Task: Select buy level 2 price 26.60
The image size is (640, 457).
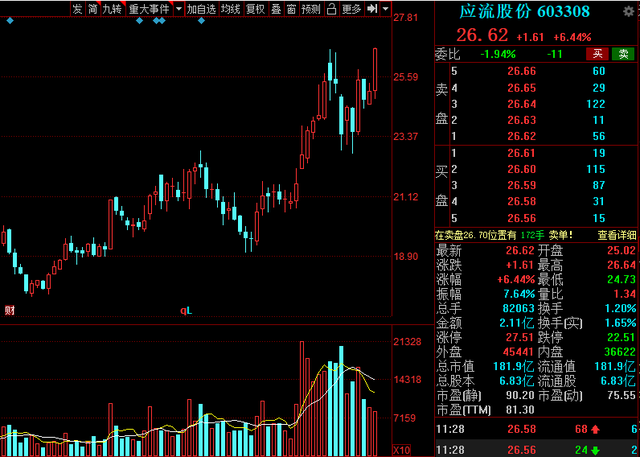Action: [x=522, y=169]
